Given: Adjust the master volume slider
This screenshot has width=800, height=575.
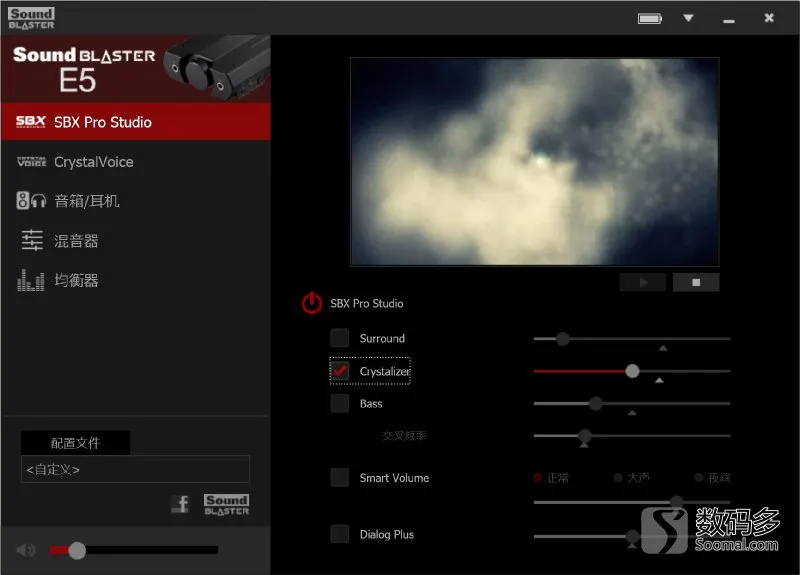Looking at the screenshot, I should coord(134,550).
